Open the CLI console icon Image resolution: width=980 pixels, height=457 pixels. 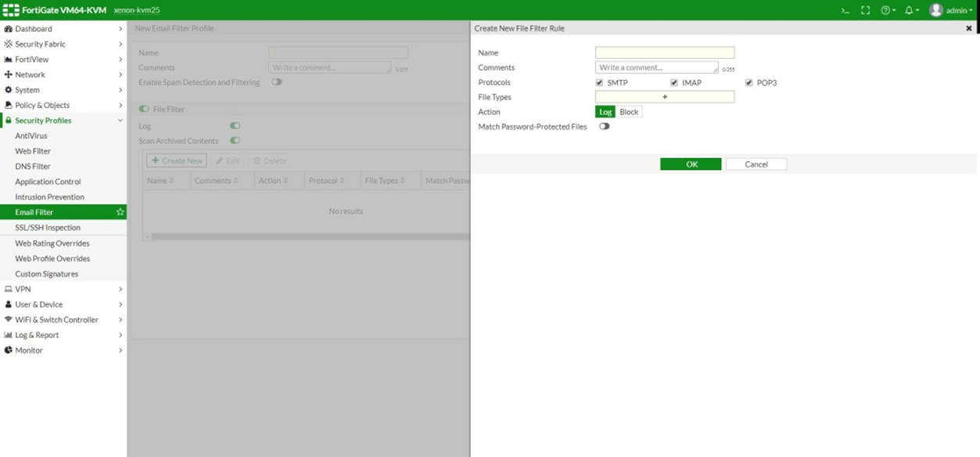(x=845, y=10)
